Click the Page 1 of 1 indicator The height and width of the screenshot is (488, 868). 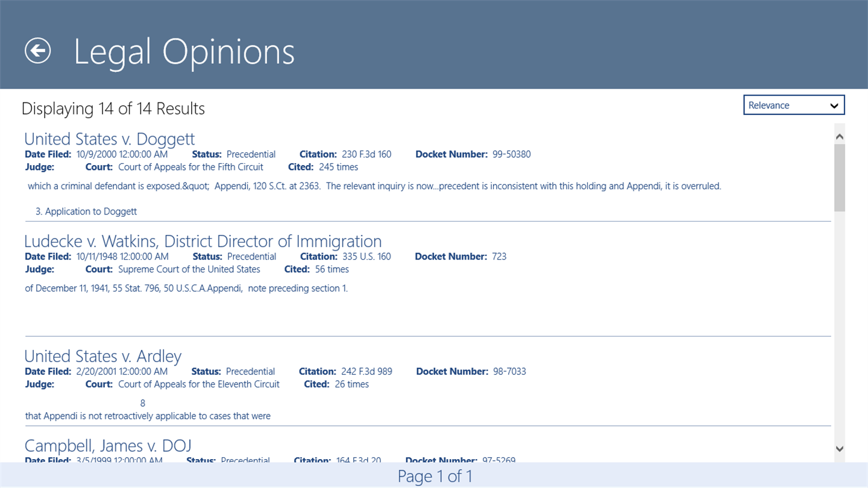point(434,477)
